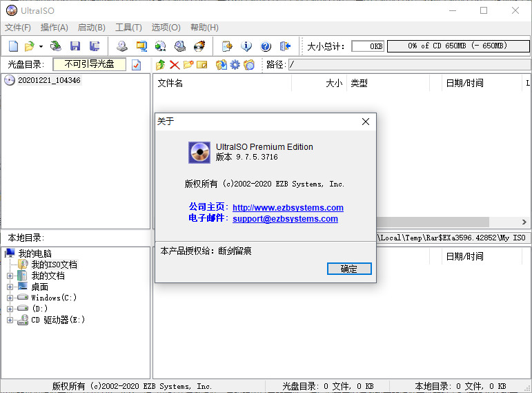Sort by 文件名 column header
Image resolution: width=532 pixels, height=393 pixels.
[223, 83]
